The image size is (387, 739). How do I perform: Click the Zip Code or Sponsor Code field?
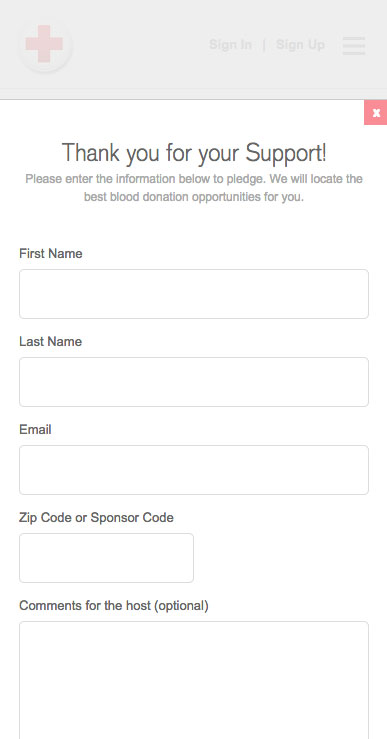[x=107, y=558]
